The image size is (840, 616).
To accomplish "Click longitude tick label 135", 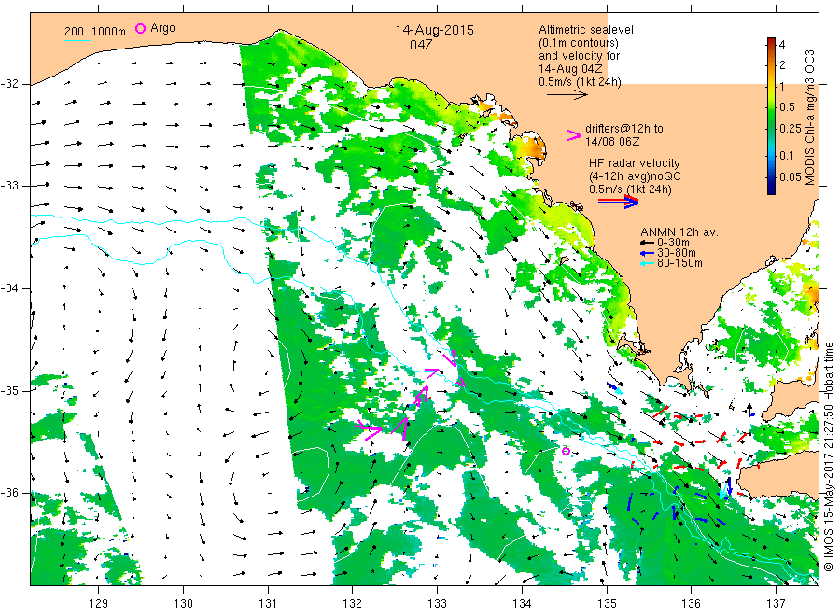I will (x=607, y=603).
